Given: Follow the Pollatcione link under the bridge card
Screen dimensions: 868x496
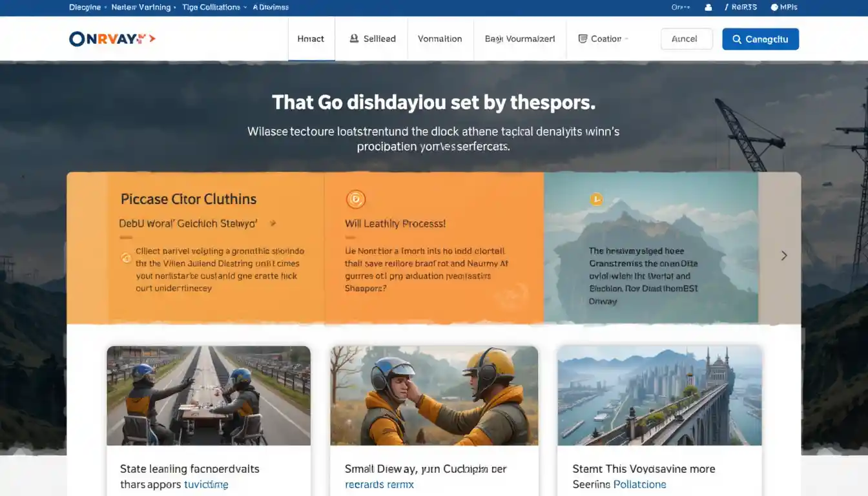Looking at the screenshot, I should (639, 484).
